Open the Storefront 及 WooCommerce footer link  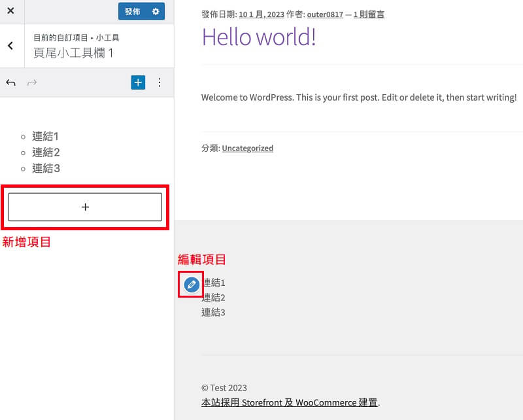[x=289, y=402]
